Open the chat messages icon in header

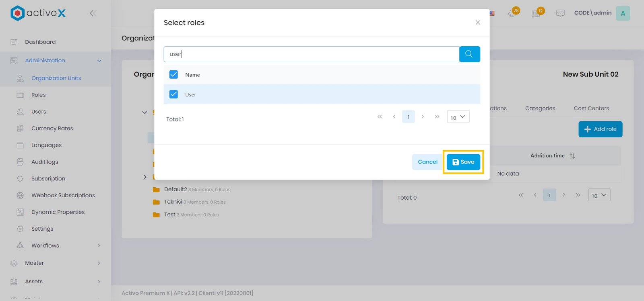[560, 13]
